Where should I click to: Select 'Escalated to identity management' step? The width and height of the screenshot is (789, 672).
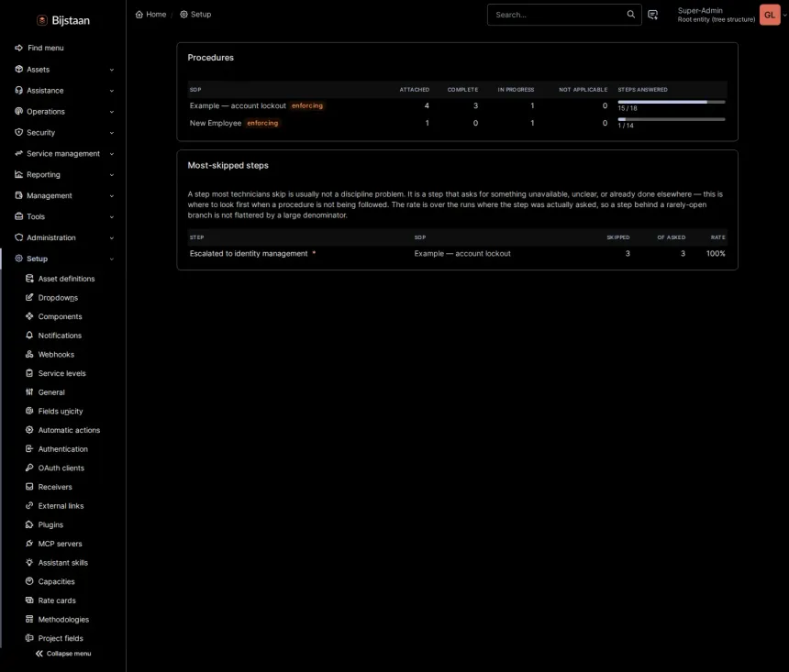[x=249, y=254]
